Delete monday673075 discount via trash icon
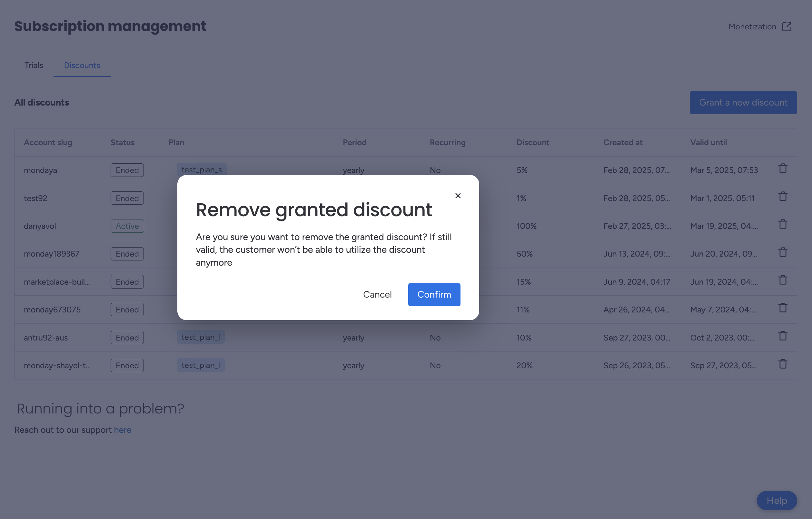Image resolution: width=812 pixels, height=519 pixels. [x=783, y=308]
